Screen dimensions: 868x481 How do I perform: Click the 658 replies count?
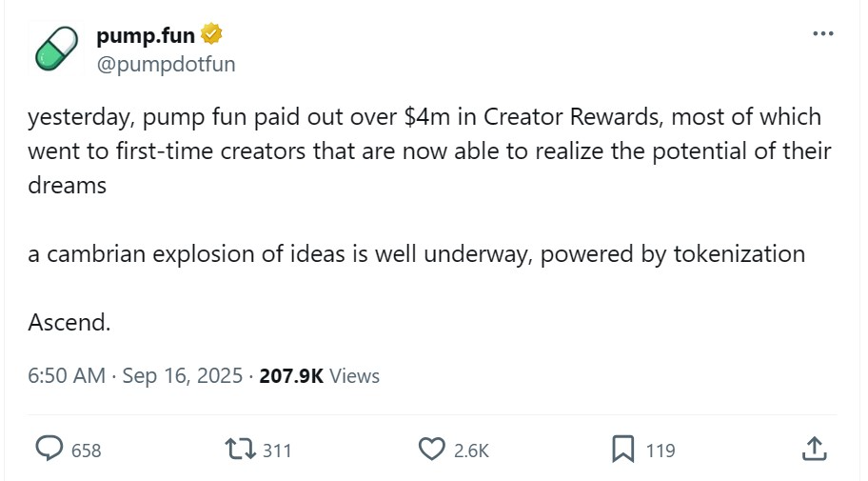(x=86, y=451)
